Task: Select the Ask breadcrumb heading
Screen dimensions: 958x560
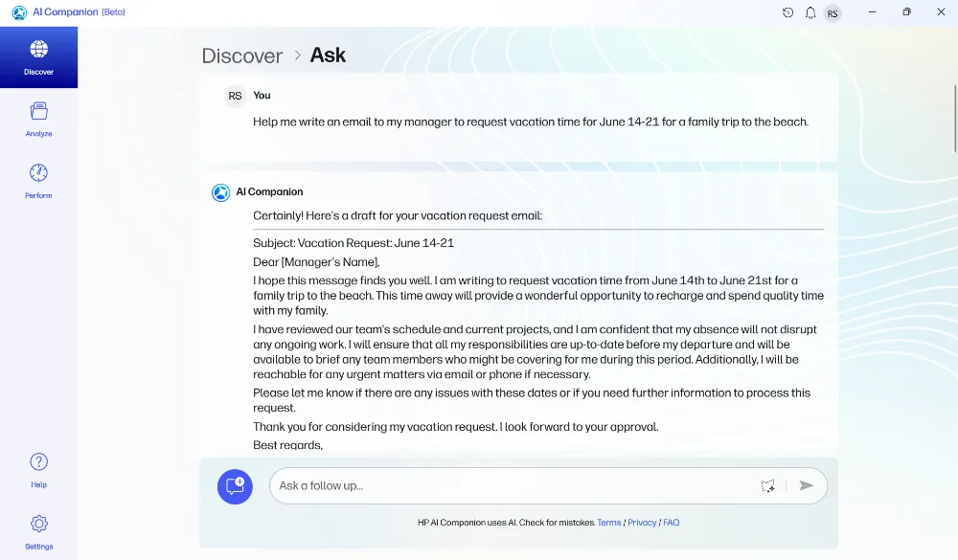Action: coord(328,55)
